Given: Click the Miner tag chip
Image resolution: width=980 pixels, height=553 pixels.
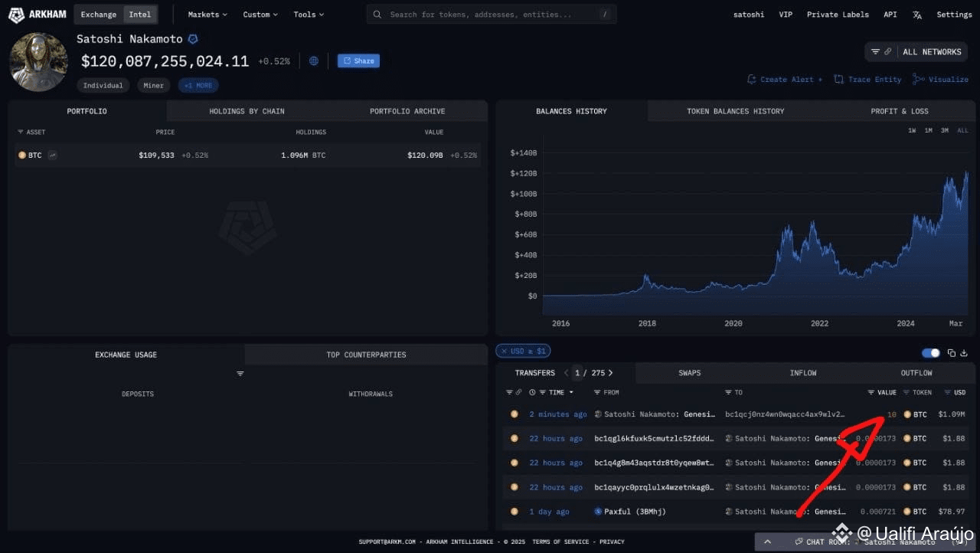Looking at the screenshot, I should (153, 86).
